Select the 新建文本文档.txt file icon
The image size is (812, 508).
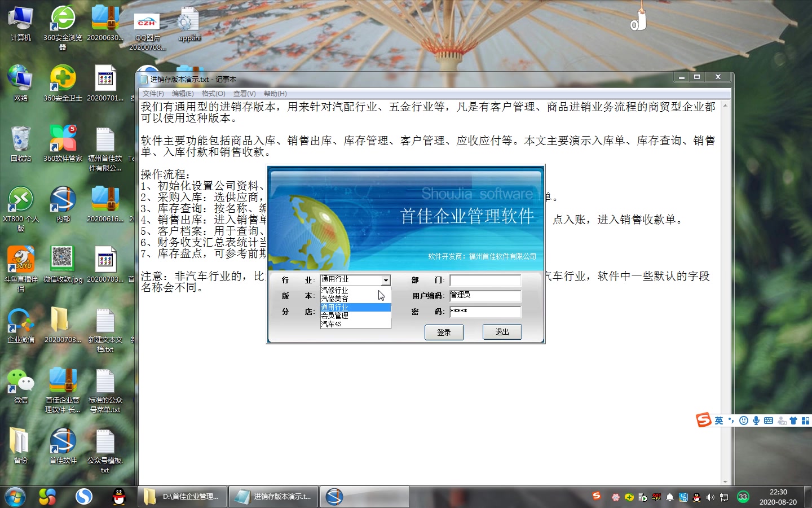click(x=105, y=330)
